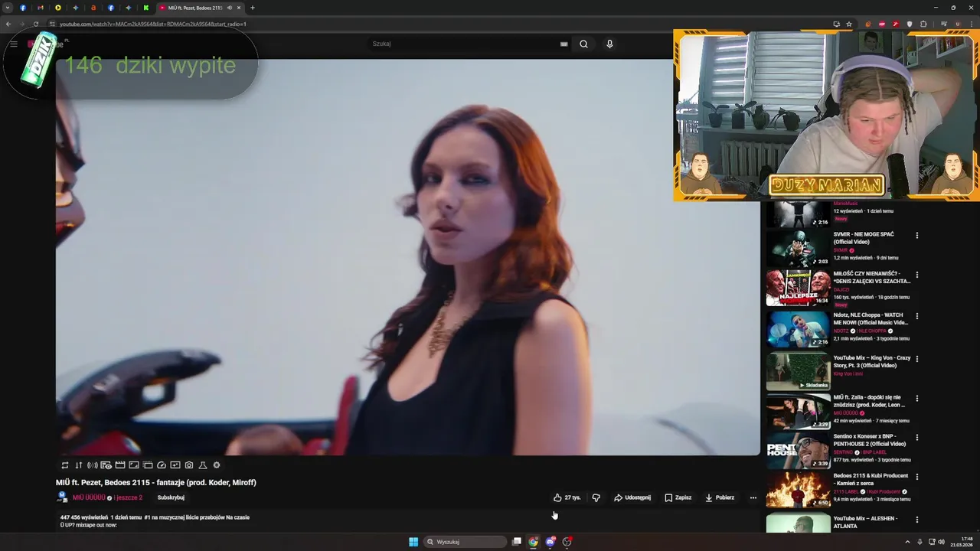Open the MIÜ channel name link

[89, 497]
